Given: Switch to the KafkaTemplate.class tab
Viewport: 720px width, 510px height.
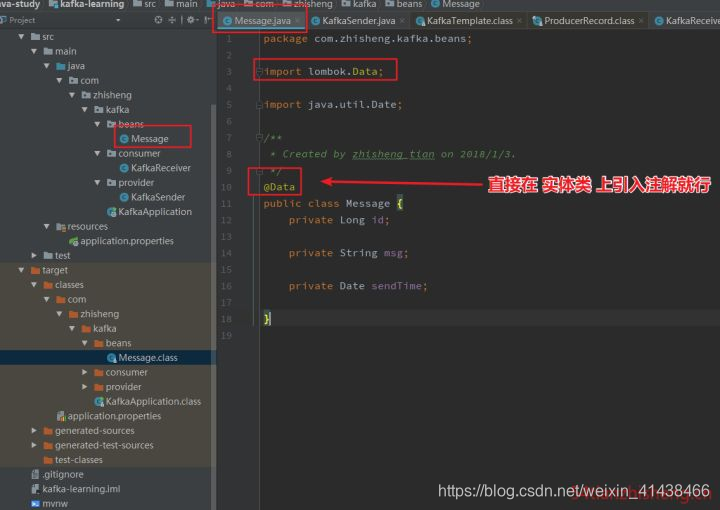Looking at the screenshot, I should (x=469, y=21).
